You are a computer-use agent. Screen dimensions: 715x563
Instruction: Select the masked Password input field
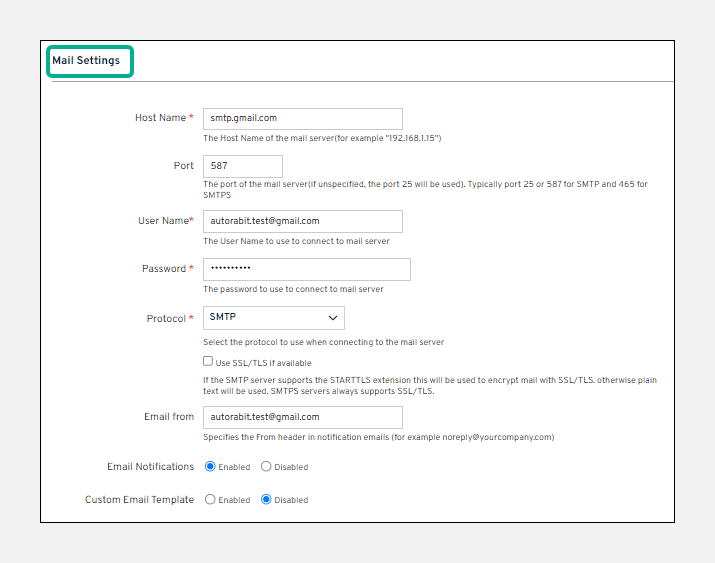click(x=306, y=269)
